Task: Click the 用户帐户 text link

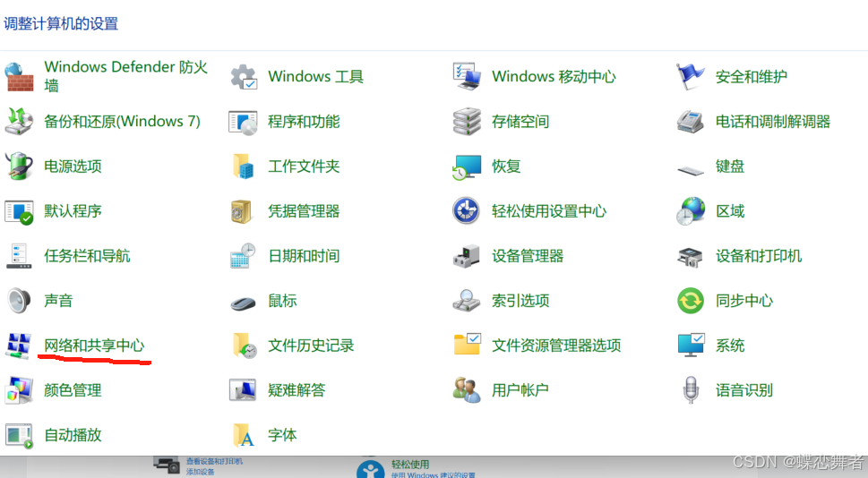Action: coord(520,390)
